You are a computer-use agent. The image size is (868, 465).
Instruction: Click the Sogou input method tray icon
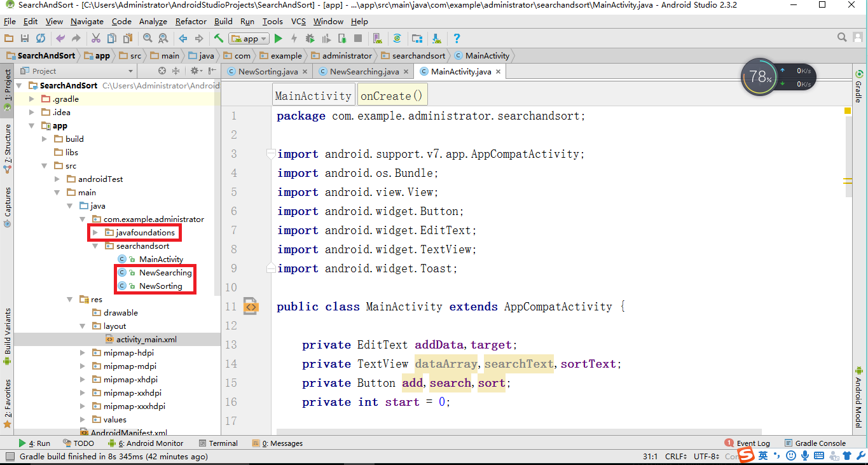click(747, 455)
